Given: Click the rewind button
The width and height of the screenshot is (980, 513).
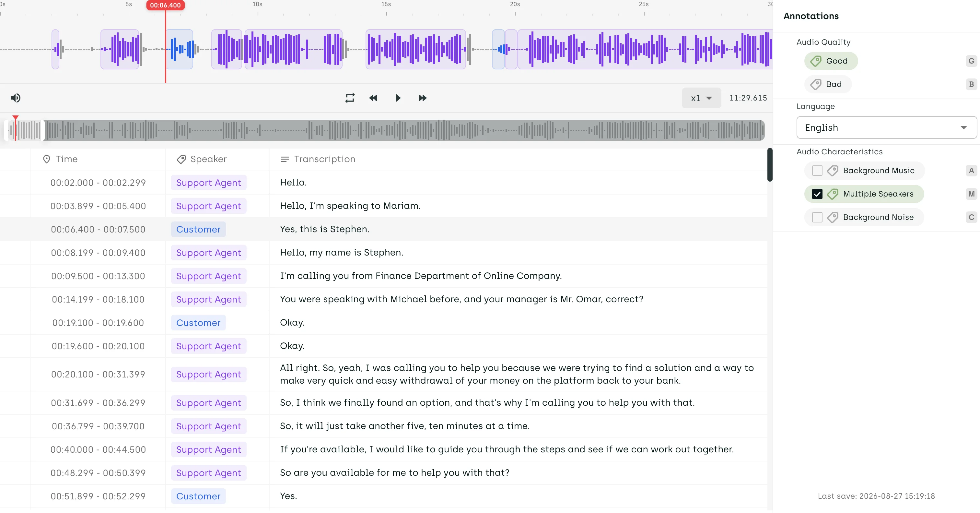Looking at the screenshot, I should [373, 98].
